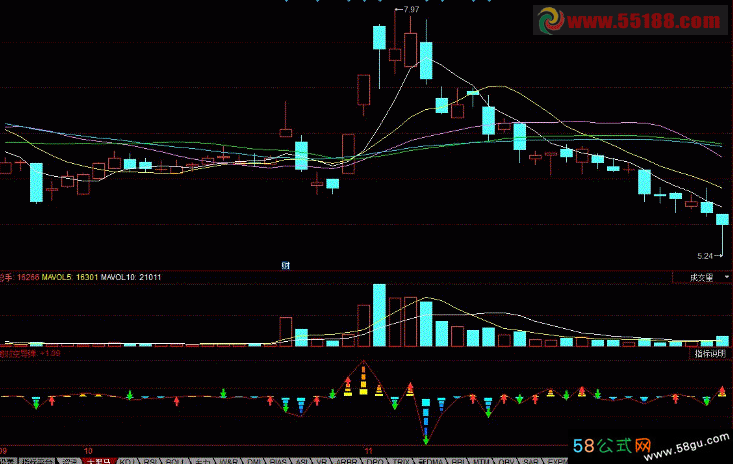The image size is (733, 464).
Task: Click the www.55188.com logo link
Action: (x=631, y=21)
